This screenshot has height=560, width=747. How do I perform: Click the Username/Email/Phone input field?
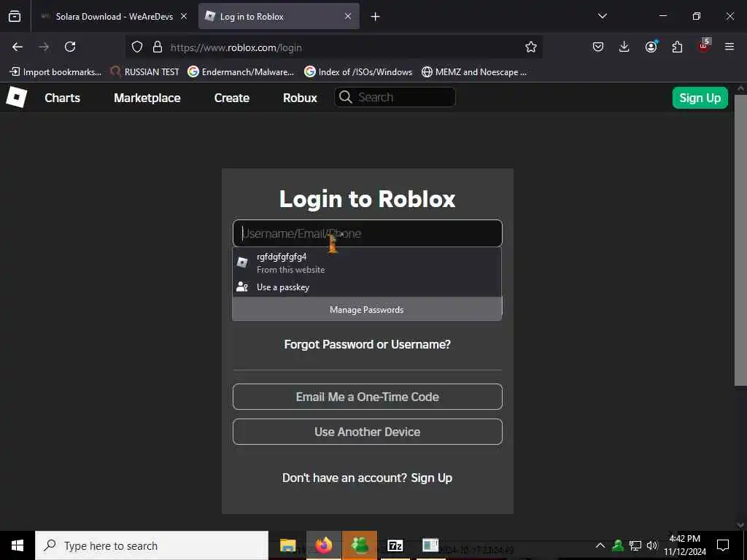[368, 233]
